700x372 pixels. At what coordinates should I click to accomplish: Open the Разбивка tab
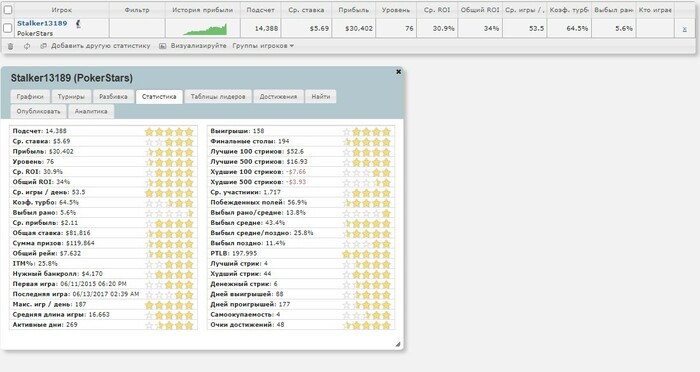[113, 96]
